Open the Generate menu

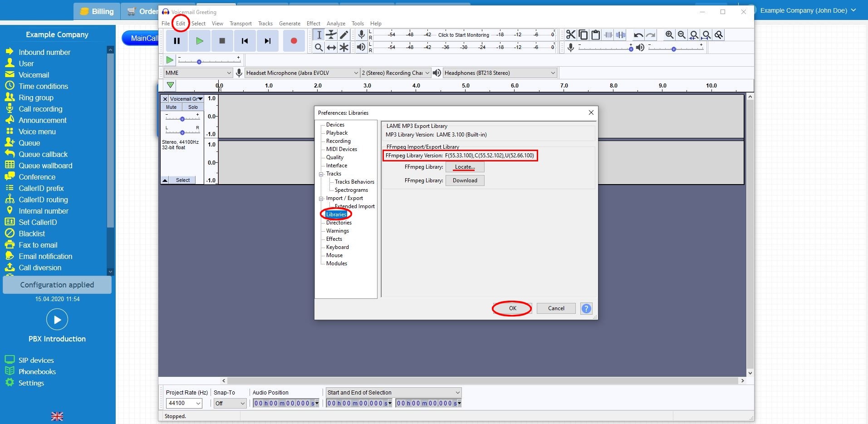(x=289, y=24)
